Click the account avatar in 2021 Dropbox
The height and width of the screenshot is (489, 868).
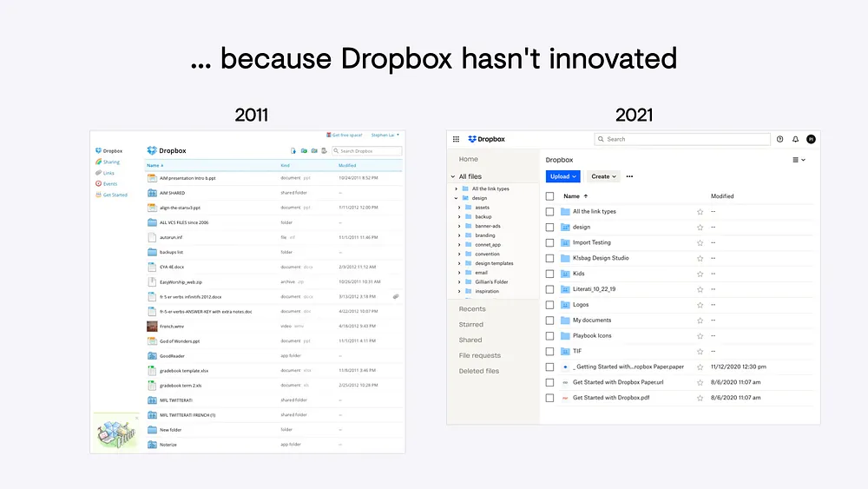click(811, 139)
